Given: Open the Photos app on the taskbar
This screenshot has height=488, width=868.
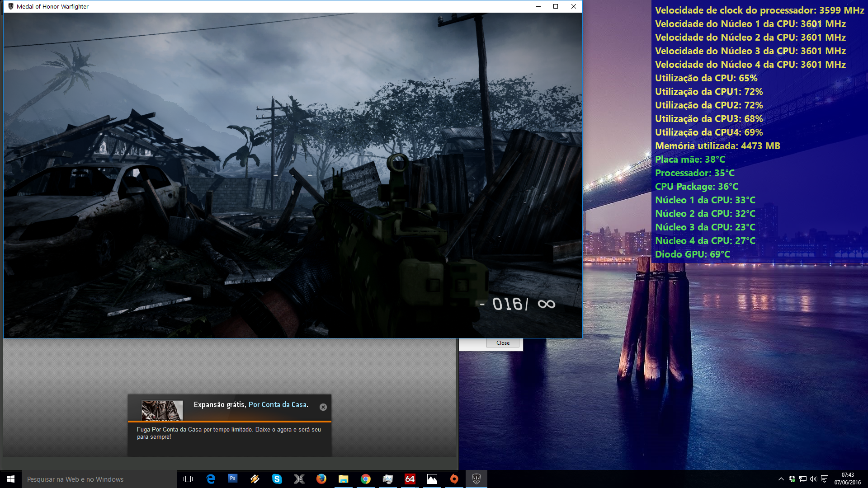Looking at the screenshot, I should (432, 479).
